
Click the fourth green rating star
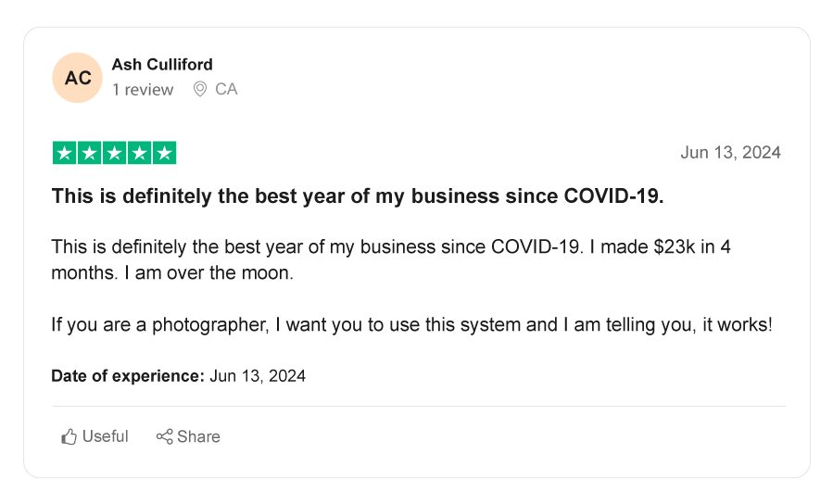[x=139, y=153]
